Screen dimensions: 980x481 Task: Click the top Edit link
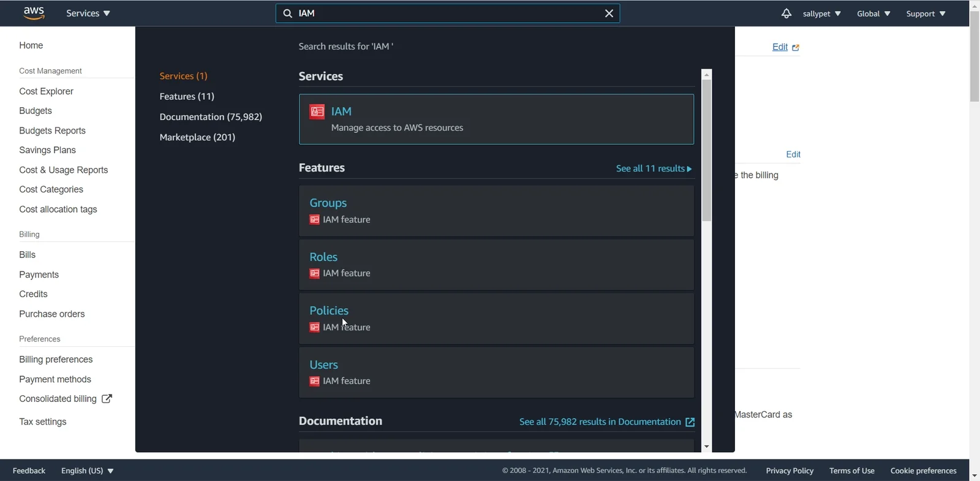780,47
